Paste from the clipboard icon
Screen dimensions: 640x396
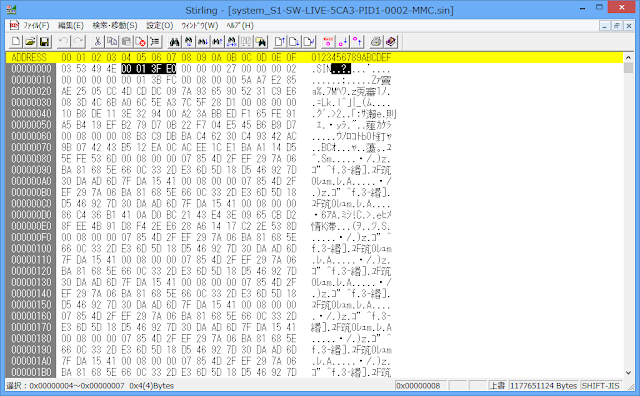126,42
